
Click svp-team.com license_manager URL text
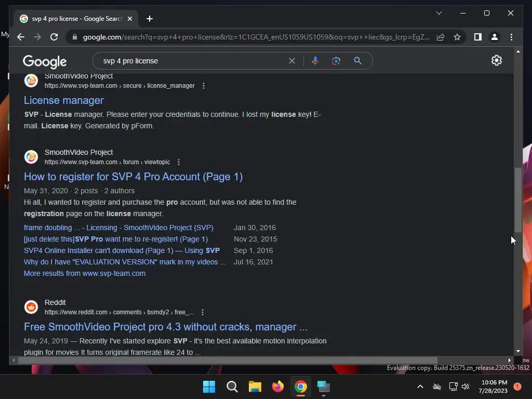[x=120, y=86]
